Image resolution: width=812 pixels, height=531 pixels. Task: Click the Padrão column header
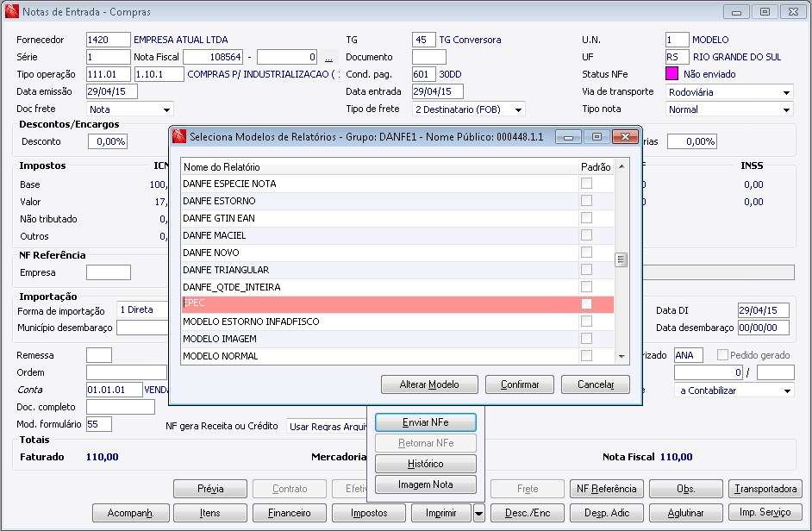[x=596, y=167]
